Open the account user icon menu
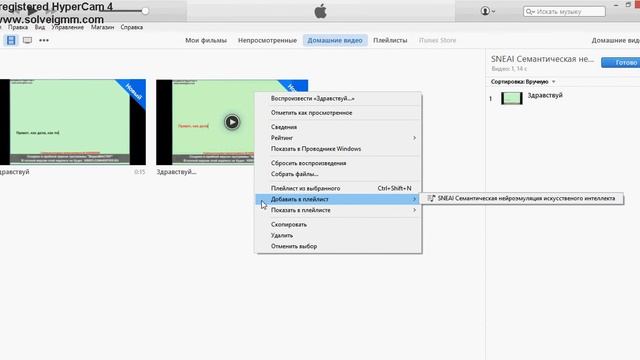The height and width of the screenshot is (360, 640). [x=488, y=11]
